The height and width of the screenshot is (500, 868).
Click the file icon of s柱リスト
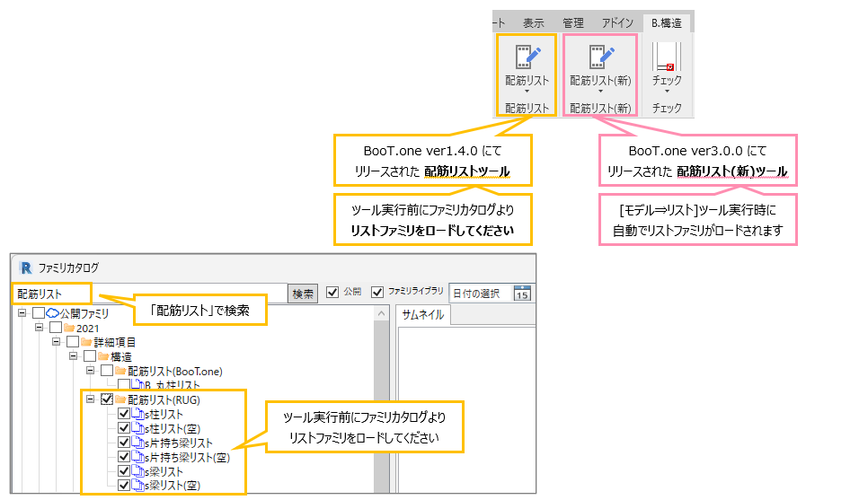[x=137, y=414]
